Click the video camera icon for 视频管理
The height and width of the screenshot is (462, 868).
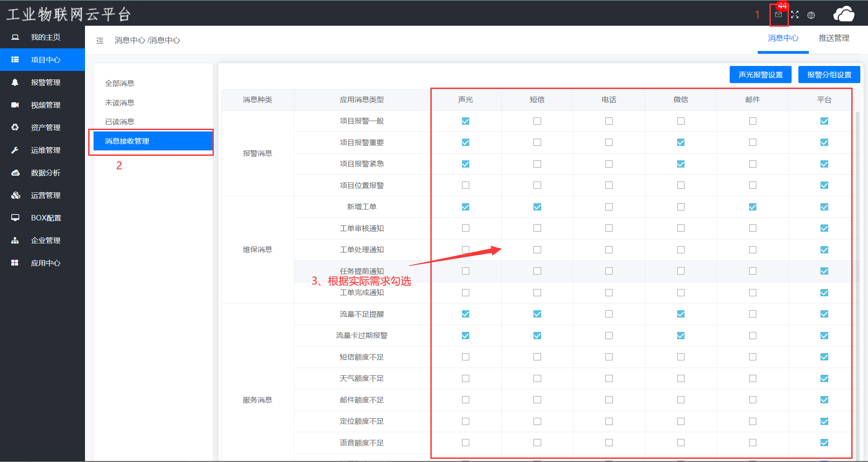(x=15, y=105)
